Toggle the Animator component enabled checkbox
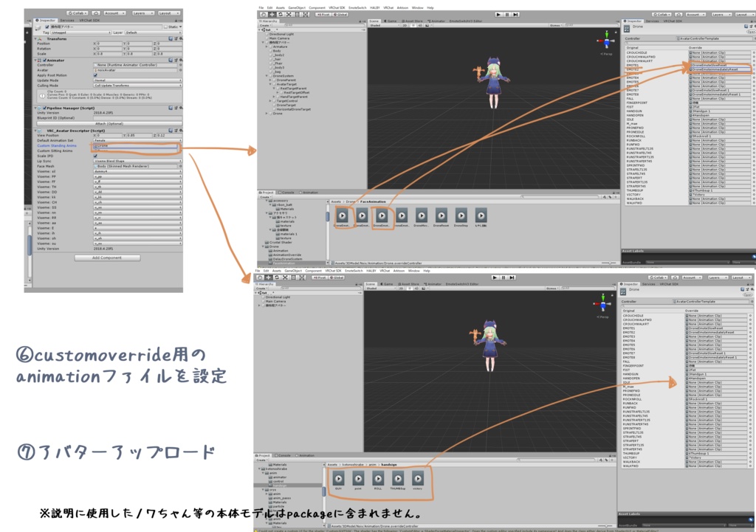The height and width of the screenshot is (532, 756). pos(44,61)
